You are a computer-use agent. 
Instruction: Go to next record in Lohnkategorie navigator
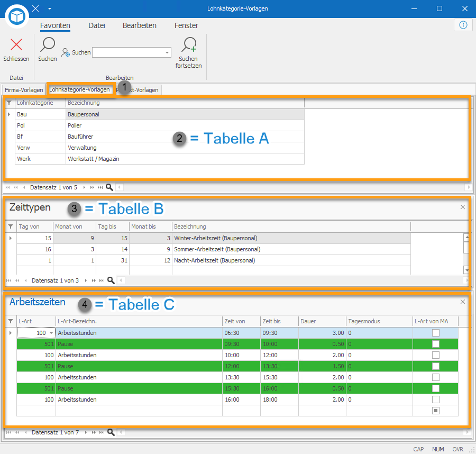84,187
